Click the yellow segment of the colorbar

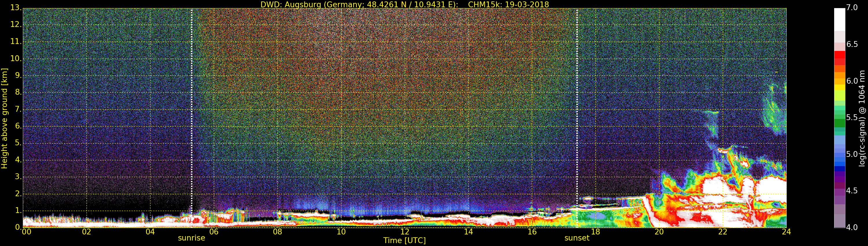coord(839,88)
